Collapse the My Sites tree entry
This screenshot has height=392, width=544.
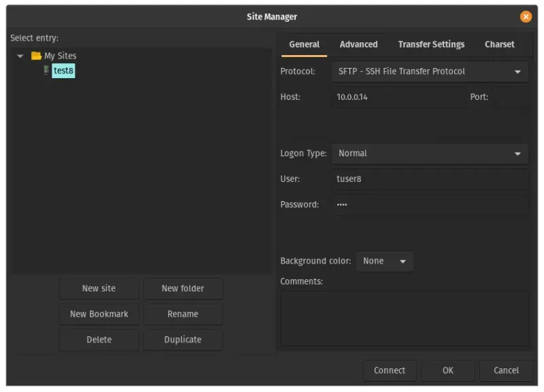click(x=20, y=55)
